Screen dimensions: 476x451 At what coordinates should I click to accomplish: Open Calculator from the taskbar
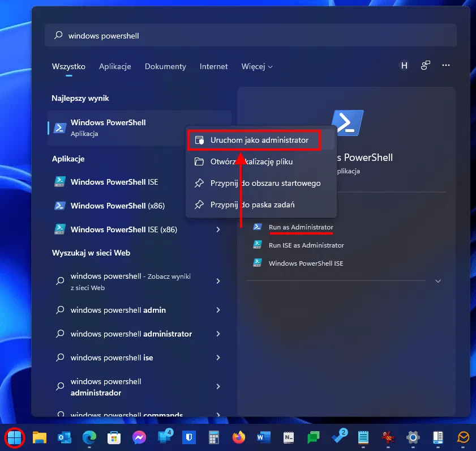click(214, 437)
